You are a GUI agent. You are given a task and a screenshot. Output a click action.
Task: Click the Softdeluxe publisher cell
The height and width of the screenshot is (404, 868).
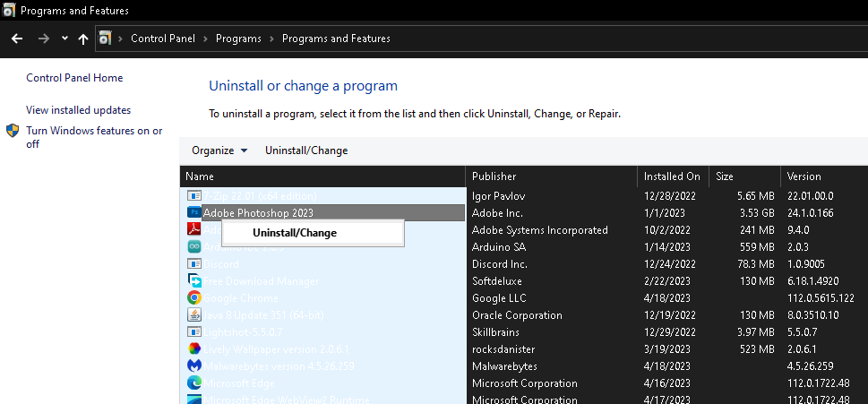click(x=497, y=281)
